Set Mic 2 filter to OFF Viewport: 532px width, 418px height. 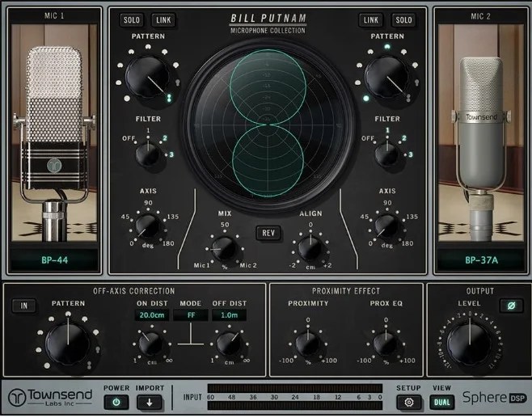tap(368, 138)
